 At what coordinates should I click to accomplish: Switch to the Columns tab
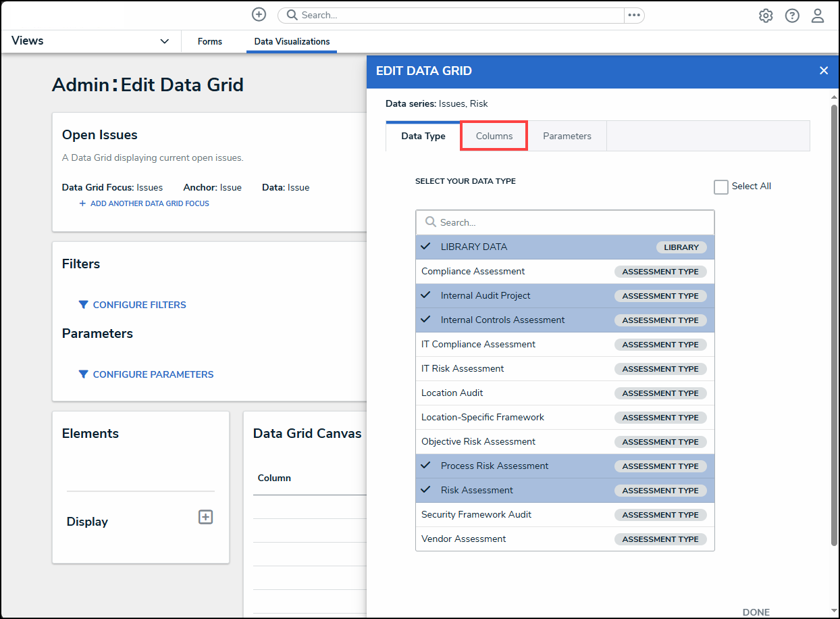[494, 136]
